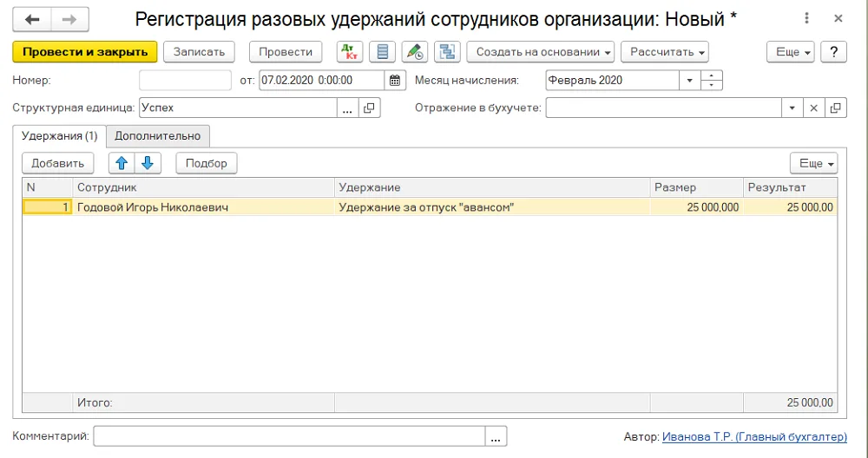This screenshot has width=868, height=458.
Task: Click Добавить to add a row
Action: click(57, 163)
